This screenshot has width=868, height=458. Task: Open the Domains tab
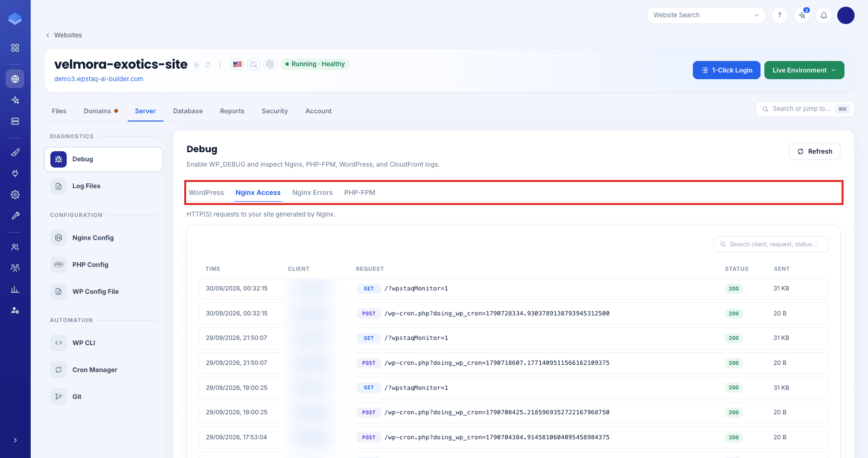(101, 111)
